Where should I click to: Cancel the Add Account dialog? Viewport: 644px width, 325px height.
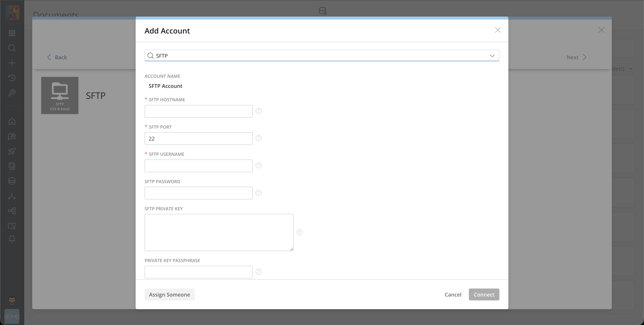click(x=453, y=294)
